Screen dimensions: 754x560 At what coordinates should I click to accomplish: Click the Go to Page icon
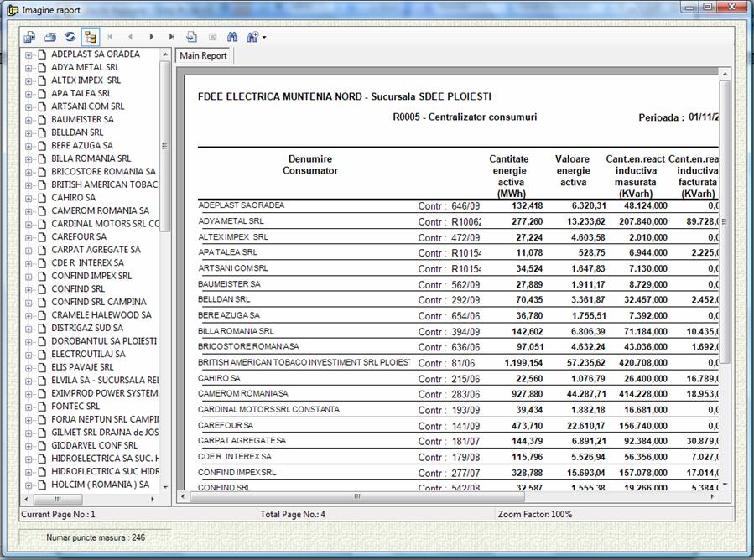[192, 37]
